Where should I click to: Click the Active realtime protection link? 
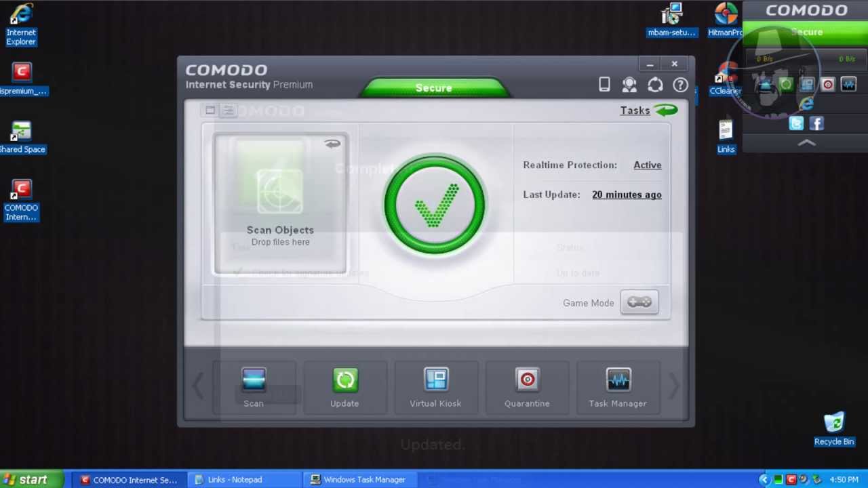coord(647,165)
